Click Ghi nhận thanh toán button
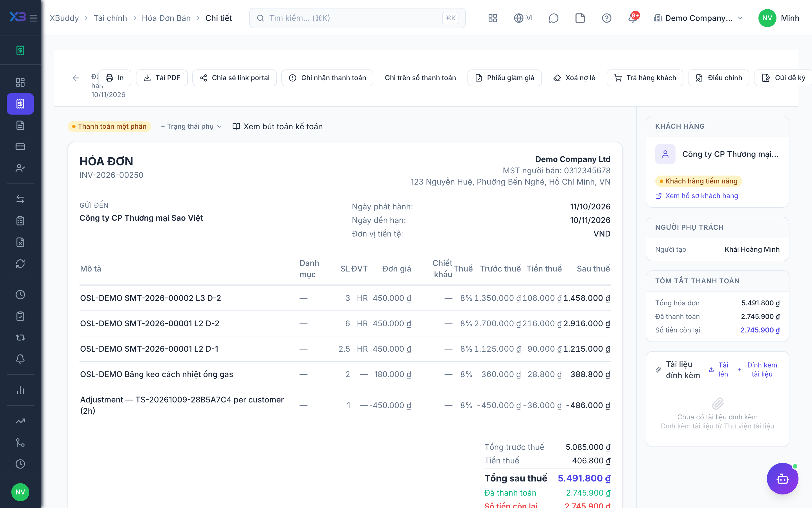 click(327, 78)
